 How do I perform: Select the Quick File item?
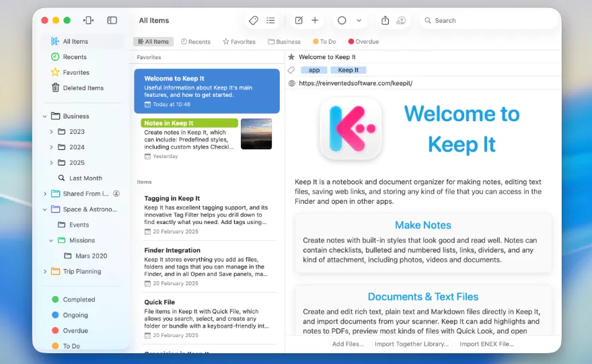point(207,318)
